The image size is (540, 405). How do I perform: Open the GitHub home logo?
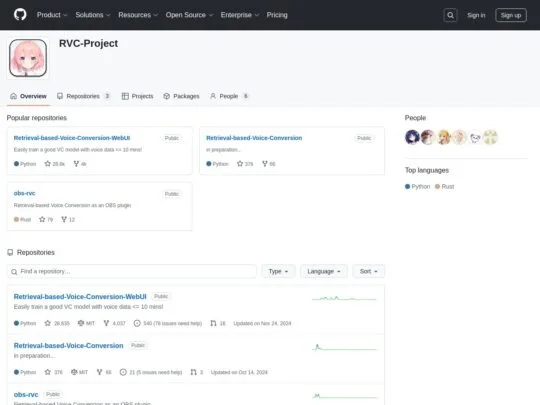(20, 15)
